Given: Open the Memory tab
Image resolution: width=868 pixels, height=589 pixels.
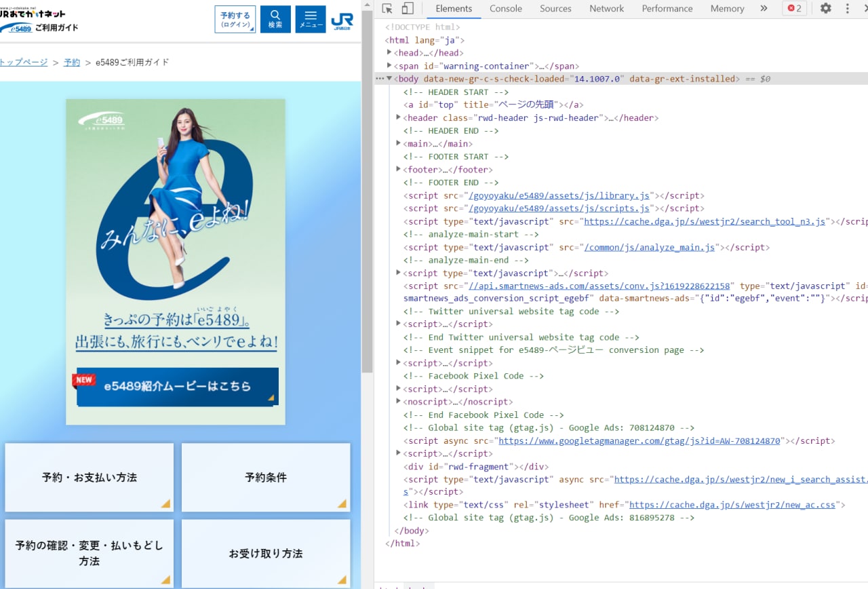Looking at the screenshot, I should click(x=727, y=9).
